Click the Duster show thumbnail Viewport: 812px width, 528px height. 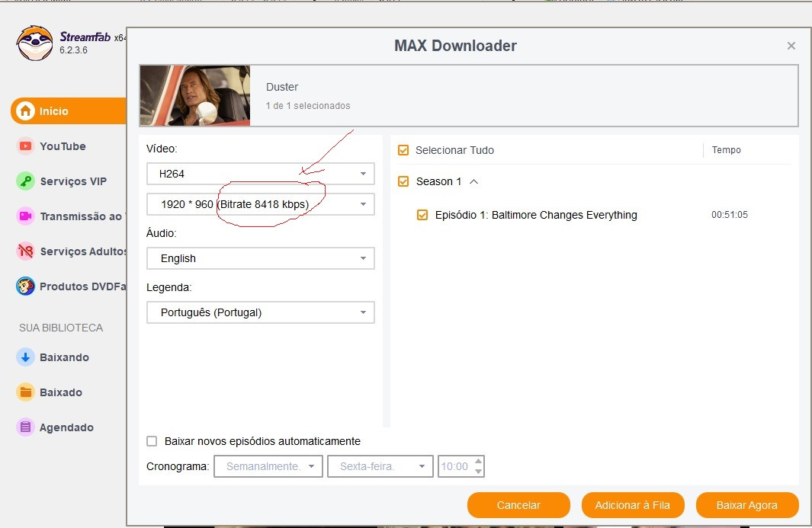pyautogui.click(x=194, y=95)
